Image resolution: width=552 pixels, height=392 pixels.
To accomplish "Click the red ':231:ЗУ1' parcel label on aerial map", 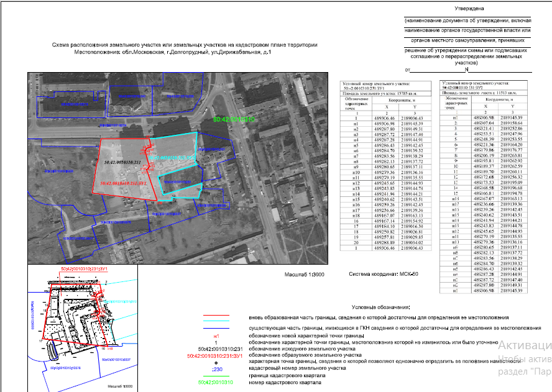I will pos(123,184).
